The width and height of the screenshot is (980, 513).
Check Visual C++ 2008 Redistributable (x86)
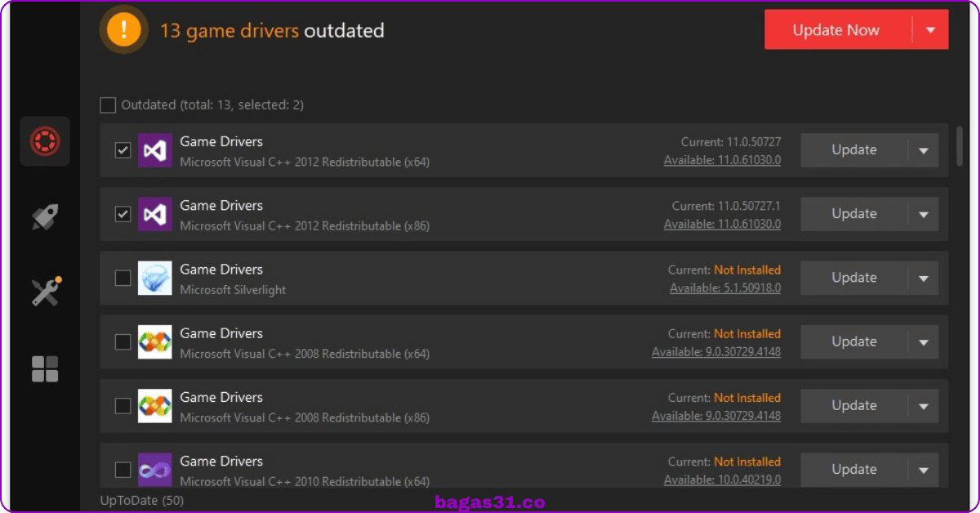coord(122,405)
